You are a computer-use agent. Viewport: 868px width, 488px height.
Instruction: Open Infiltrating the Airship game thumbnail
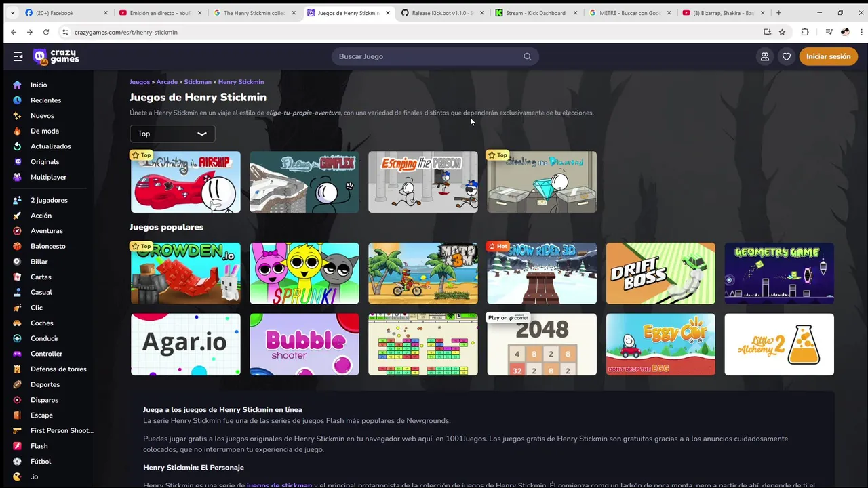[186, 182]
